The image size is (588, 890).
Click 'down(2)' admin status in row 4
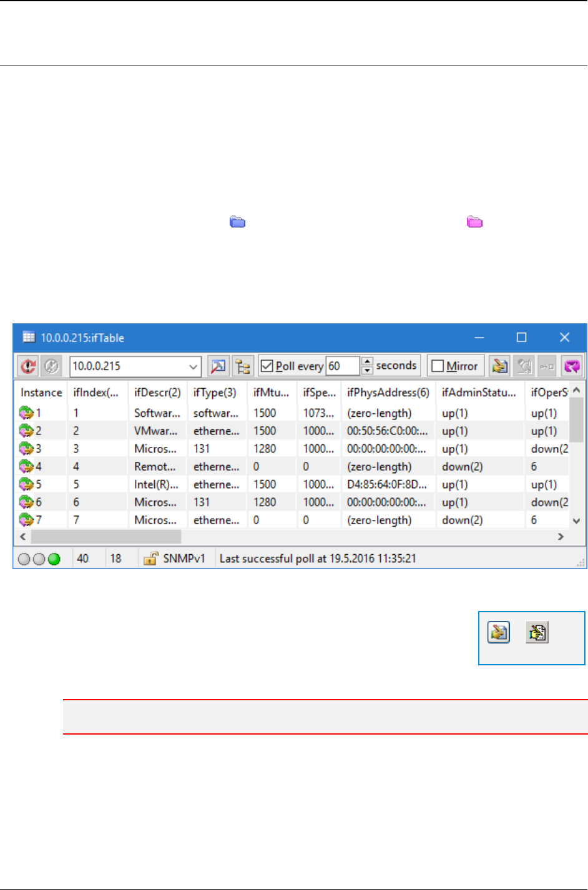[x=463, y=466]
